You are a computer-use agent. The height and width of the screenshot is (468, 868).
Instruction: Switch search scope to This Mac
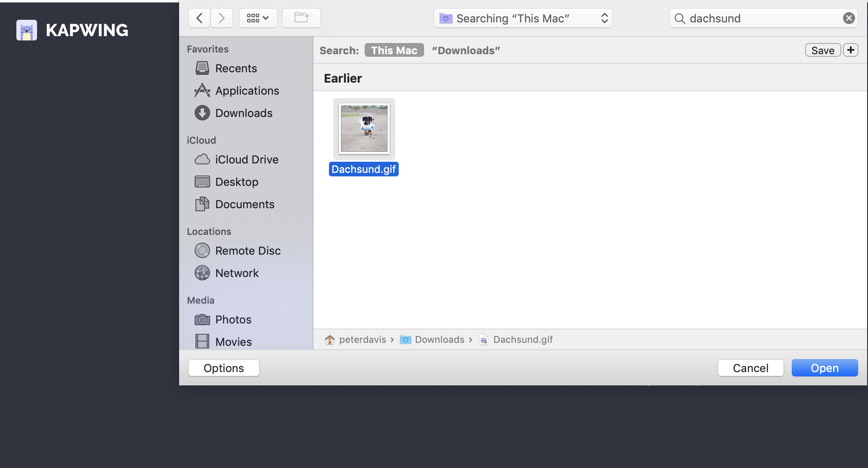pos(394,50)
